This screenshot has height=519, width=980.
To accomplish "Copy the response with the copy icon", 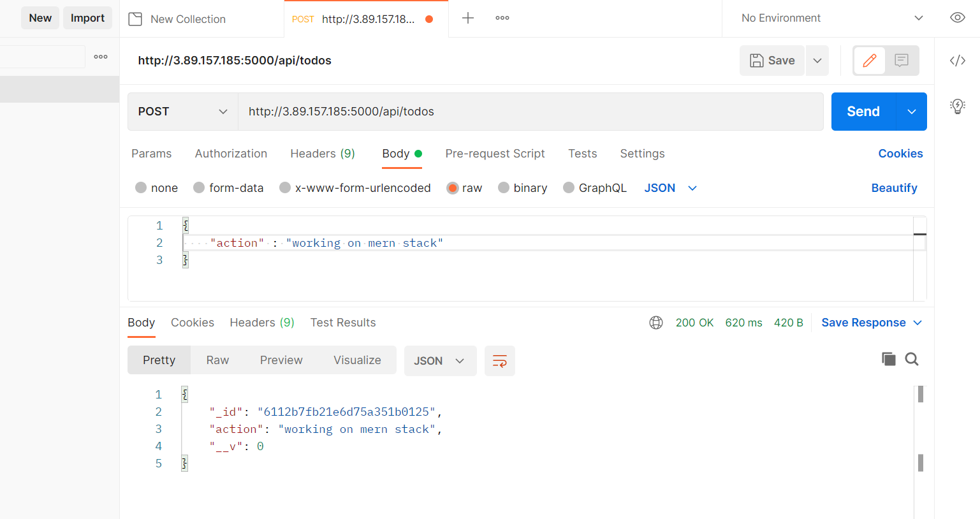I will [889, 359].
